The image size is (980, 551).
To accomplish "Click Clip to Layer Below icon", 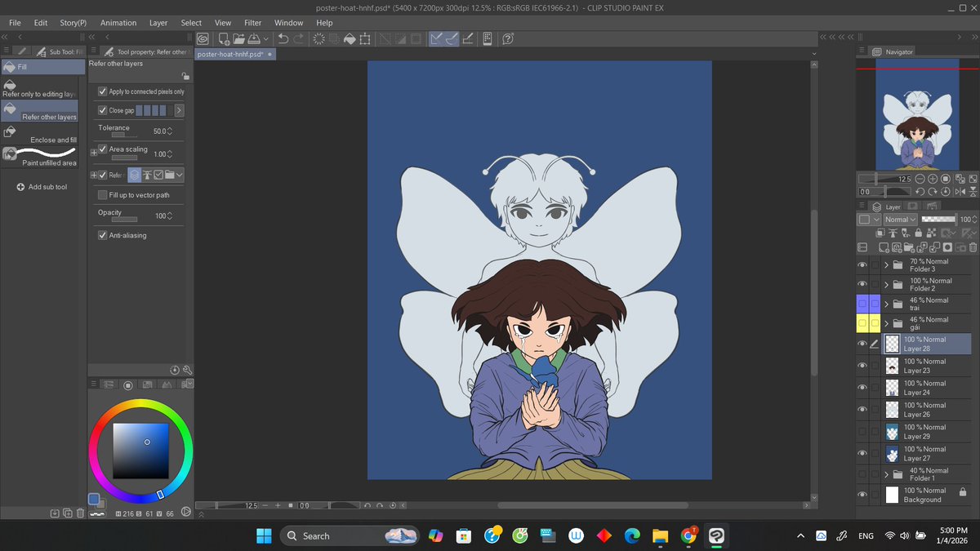I will click(x=880, y=233).
